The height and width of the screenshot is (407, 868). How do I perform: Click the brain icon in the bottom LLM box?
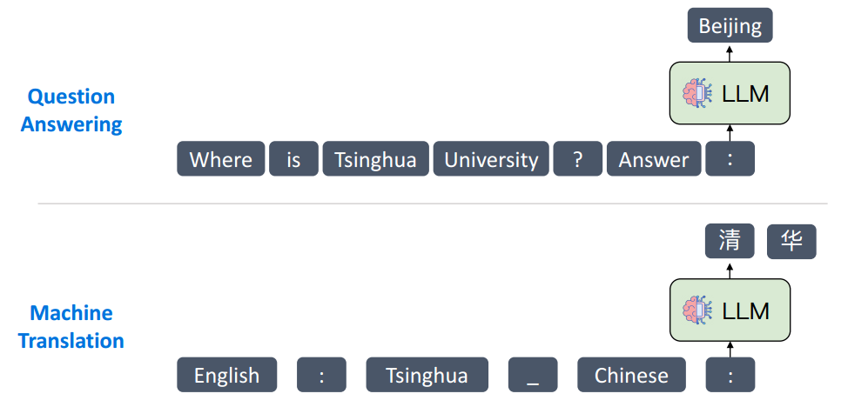(696, 310)
